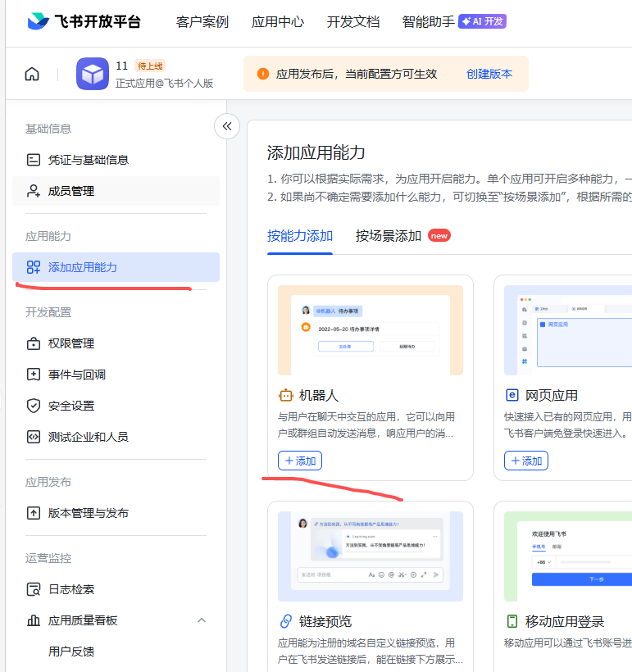The height and width of the screenshot is (672, 632).
Task: Open 事件与回调 page
Action: coord(116,375)
